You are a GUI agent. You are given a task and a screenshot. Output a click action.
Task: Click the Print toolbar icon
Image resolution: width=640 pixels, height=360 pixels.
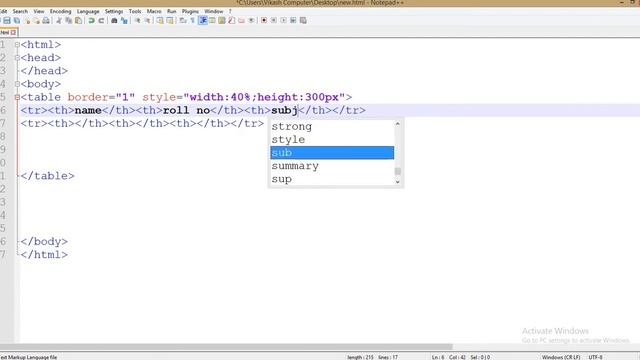pos(46,20)
